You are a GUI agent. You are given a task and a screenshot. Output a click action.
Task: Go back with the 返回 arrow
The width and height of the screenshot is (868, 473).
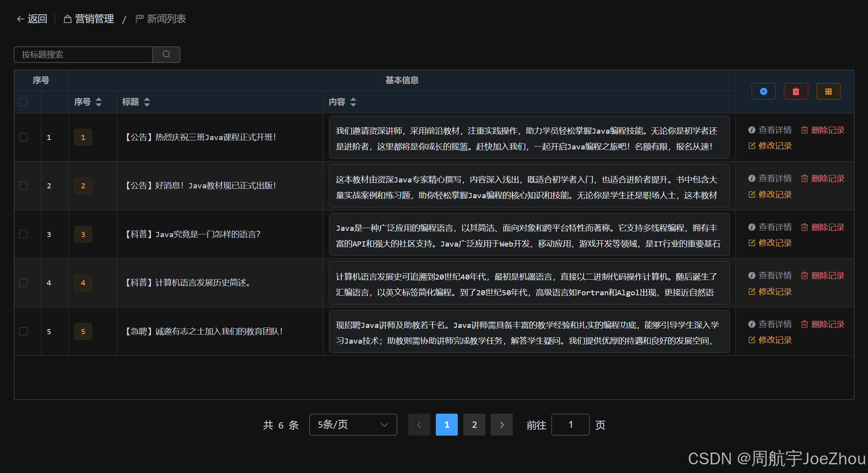pyautogui.click(x=32, y=19)
